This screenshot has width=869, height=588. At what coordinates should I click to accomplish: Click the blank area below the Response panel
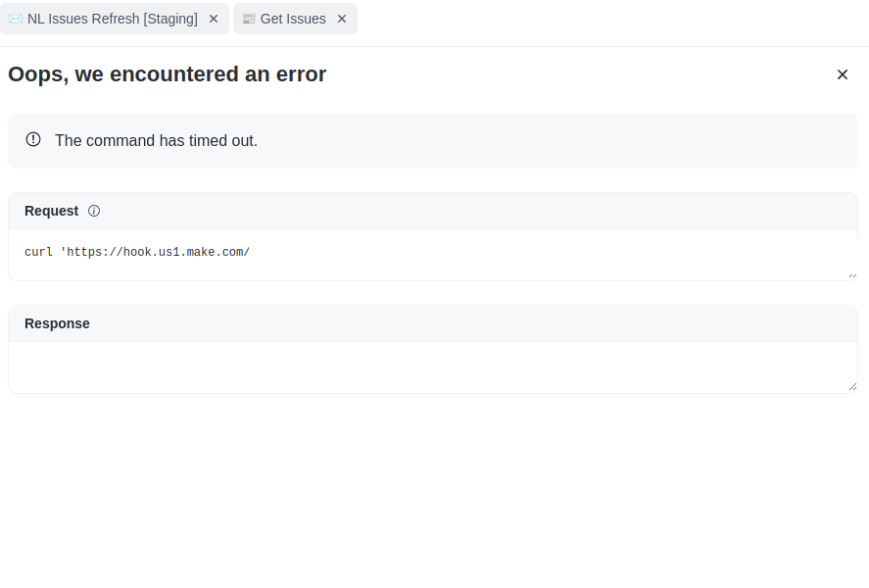click(431, 490)
